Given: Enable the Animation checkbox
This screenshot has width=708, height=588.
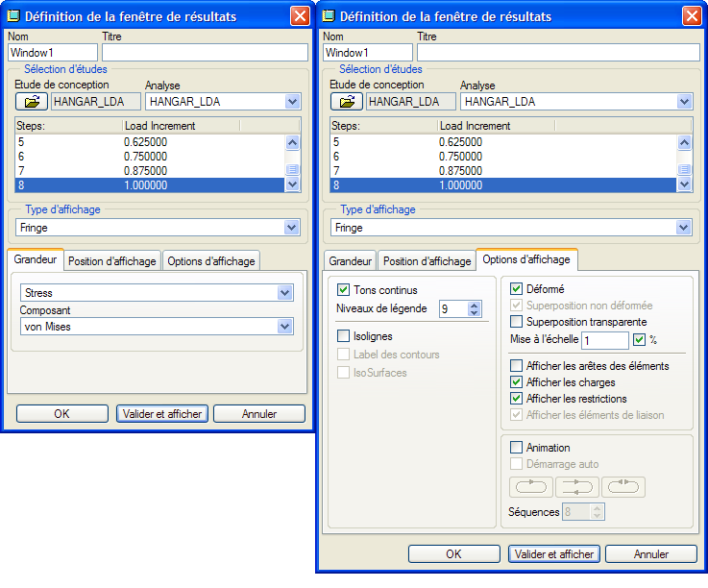Looking at the screenshot, I should [516, 448].
